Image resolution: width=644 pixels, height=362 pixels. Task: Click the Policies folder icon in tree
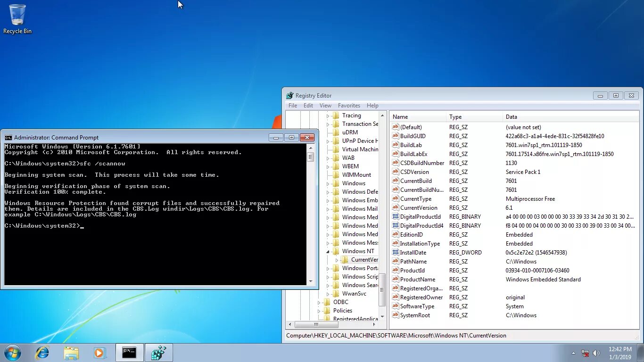point(327,311)
